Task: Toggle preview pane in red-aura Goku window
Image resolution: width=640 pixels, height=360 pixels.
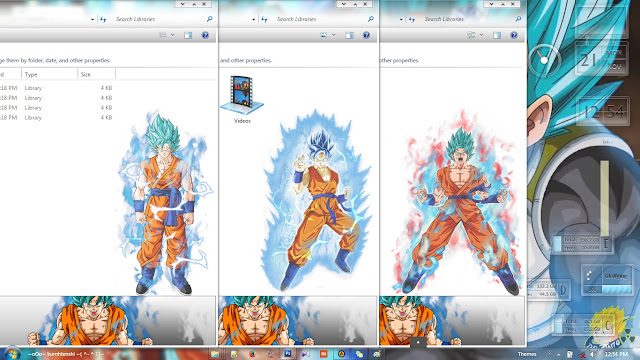Action: 497,35
